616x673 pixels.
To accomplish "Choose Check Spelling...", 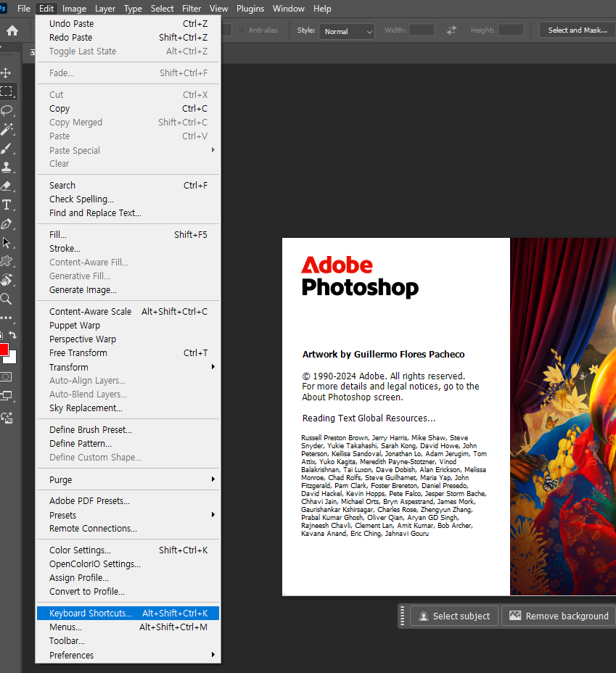I will [128, 199].
